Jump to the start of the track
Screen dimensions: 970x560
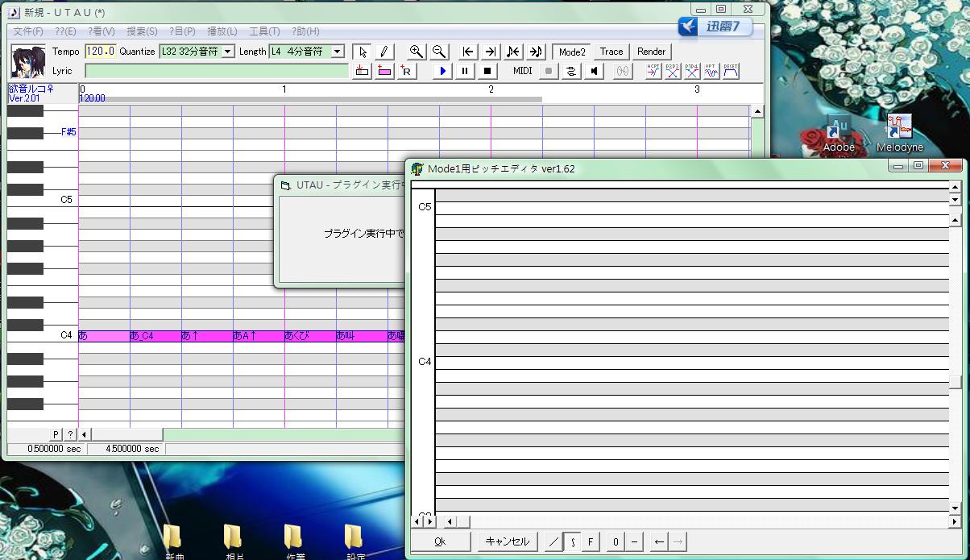tap(468, 52)
